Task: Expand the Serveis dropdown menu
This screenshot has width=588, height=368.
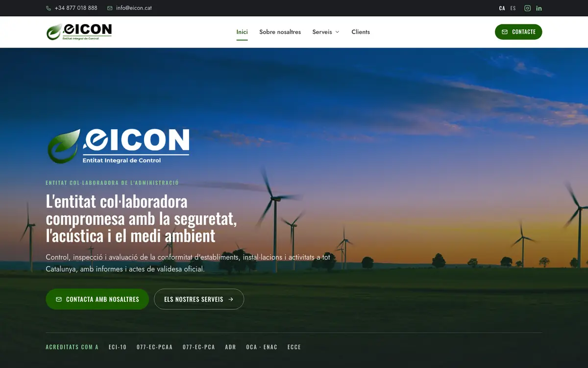Action: 326,32
